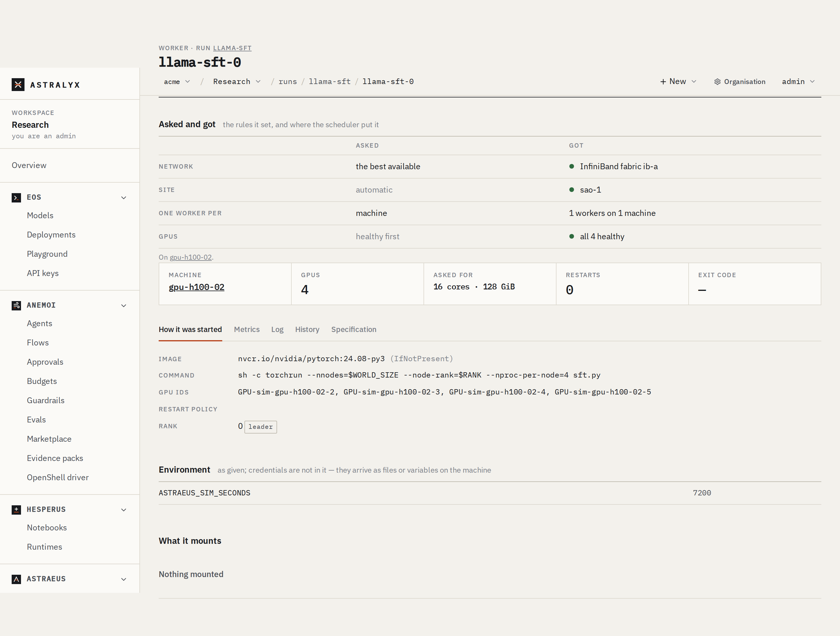Viewport: 840px width, 636px height.
Task: Collapse the Hesperus section chevron
Action: tap(123, 509)
